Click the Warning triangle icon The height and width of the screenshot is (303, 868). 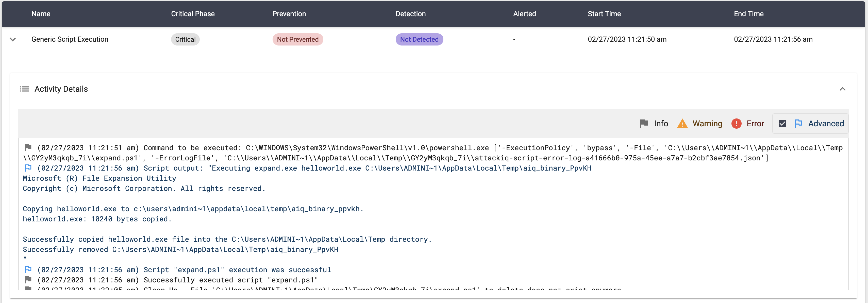tap(682, 124)
